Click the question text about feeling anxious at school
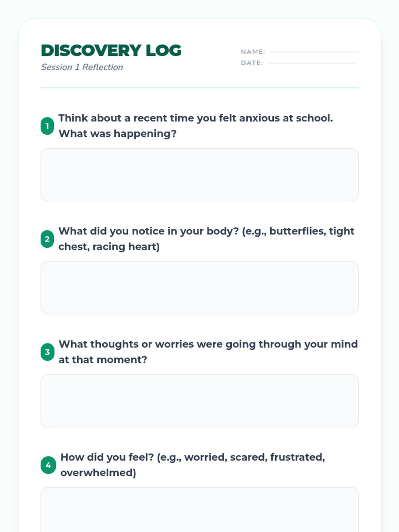Viewport: 399px width, 532px height. (x=196, y=118)
